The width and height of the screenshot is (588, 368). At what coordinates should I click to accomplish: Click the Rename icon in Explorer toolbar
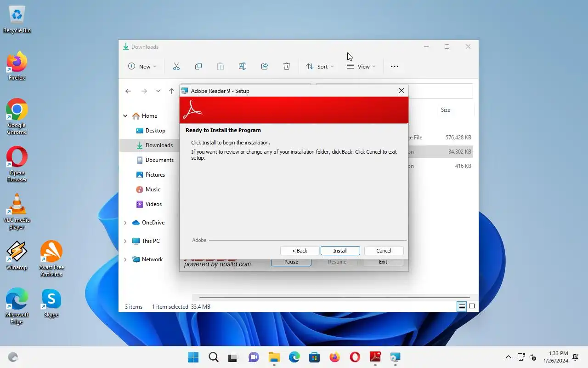click(243, 66)
